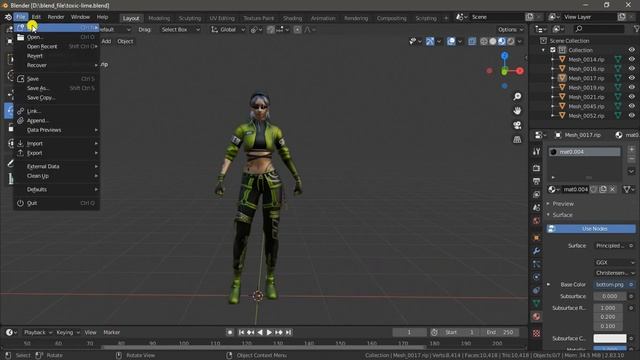The width and height of the screenshot is (640, 360).
Task: Click the Add menu button in viewport
Action: tap(106, 41)
